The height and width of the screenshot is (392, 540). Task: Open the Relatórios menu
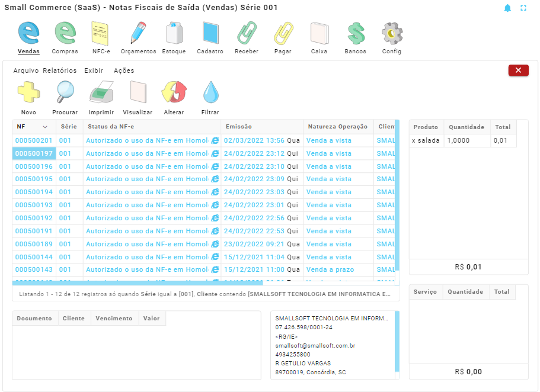60,70
